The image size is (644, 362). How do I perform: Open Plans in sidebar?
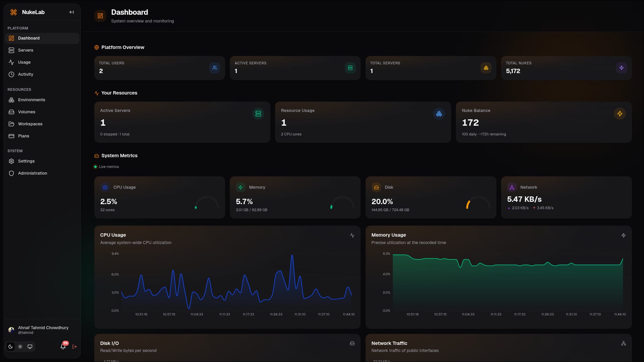click(x=42, y=136)
